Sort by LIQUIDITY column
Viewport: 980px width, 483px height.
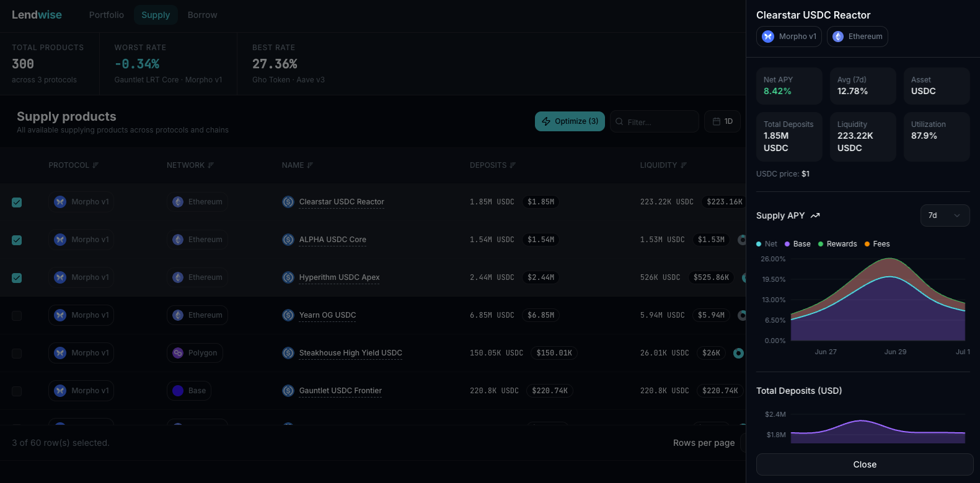[x=663, y=165]
